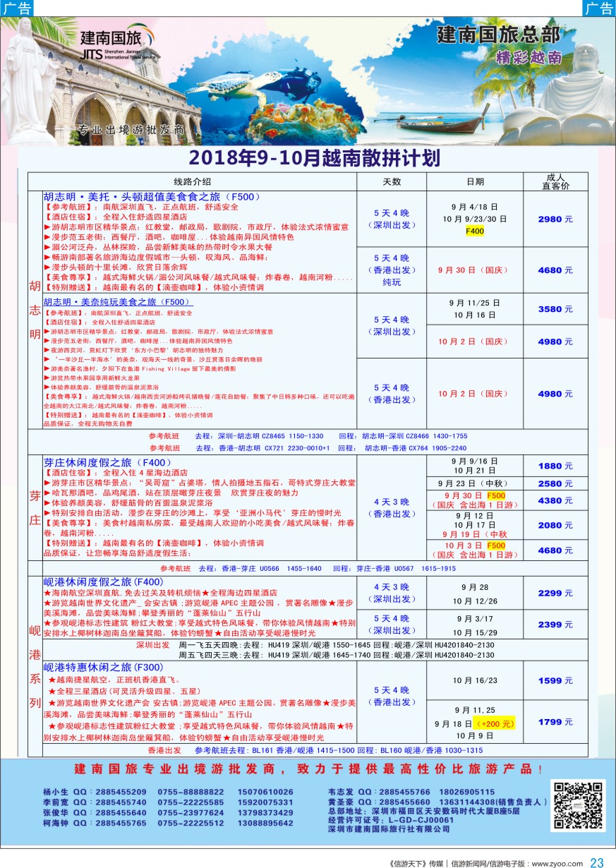Click the 成人直客价 column header

[555, 181]
